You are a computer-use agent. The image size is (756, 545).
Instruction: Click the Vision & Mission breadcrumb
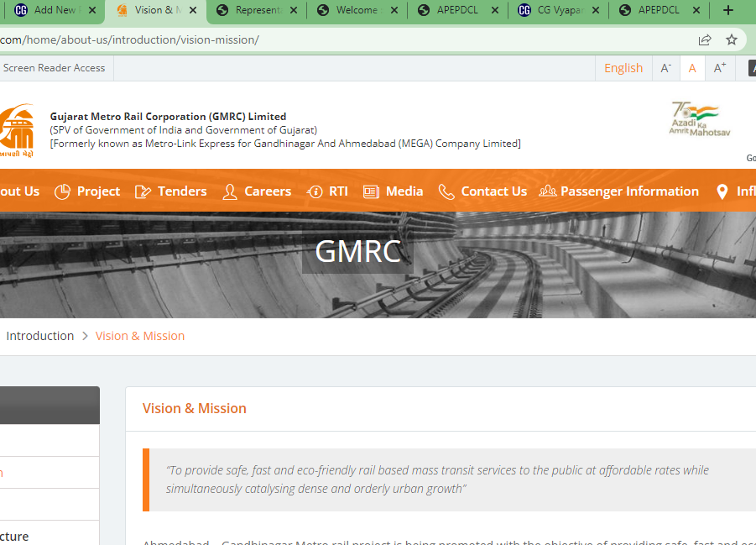(140, 336)
